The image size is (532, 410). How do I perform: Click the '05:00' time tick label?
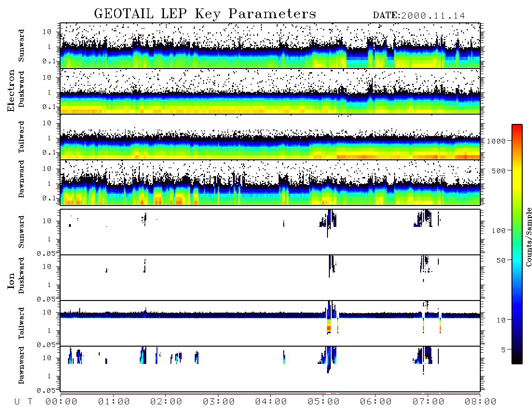point(324,402)
